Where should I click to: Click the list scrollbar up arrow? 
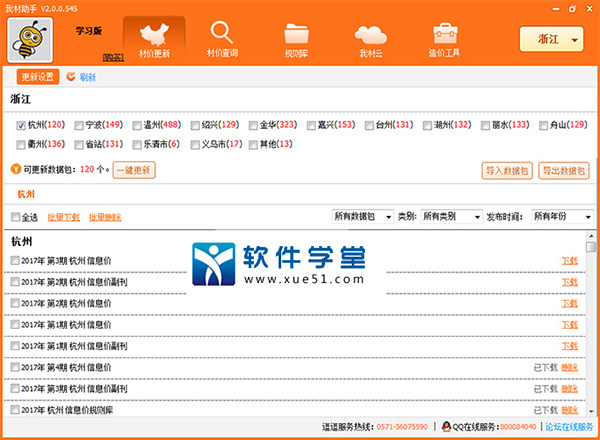(x=591, y=236)
